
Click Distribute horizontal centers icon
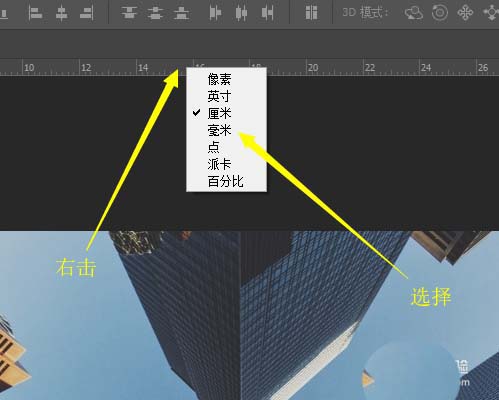241,13
